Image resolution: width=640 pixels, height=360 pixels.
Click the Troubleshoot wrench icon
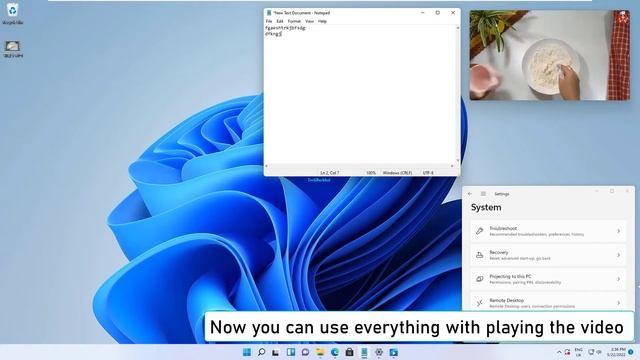pyautogui.click(x=480, y=231)
